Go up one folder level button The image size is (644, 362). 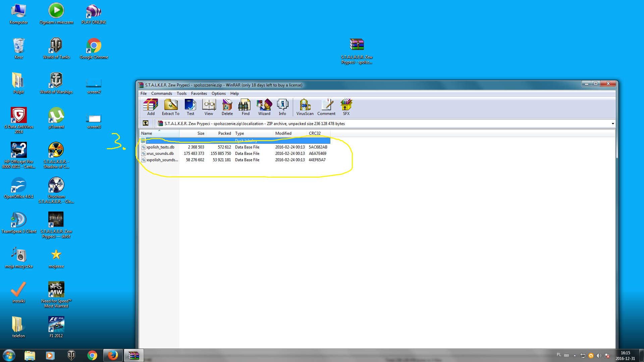click(x=146, y=123)
